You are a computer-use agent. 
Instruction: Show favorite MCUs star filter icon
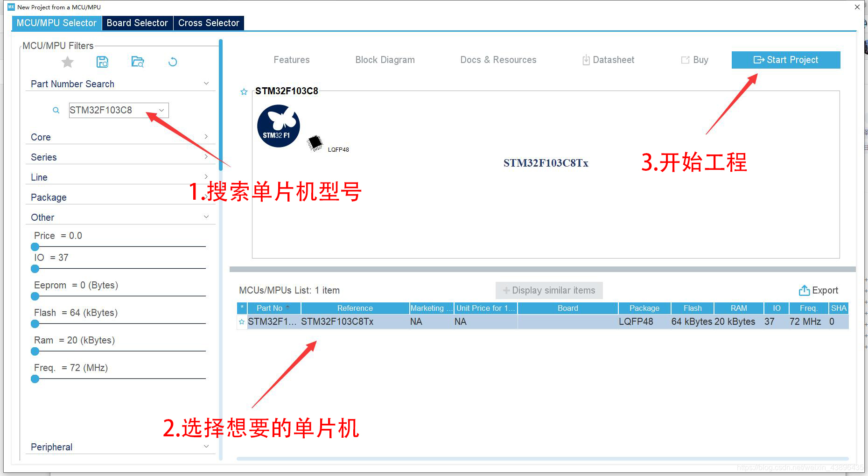[x=68, y=62]
